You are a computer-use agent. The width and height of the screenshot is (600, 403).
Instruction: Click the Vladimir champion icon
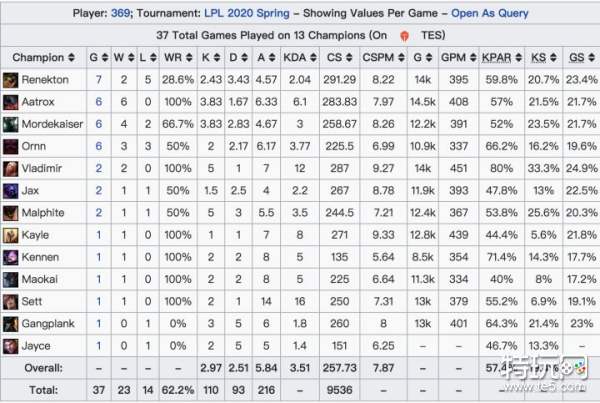point(10,167)
